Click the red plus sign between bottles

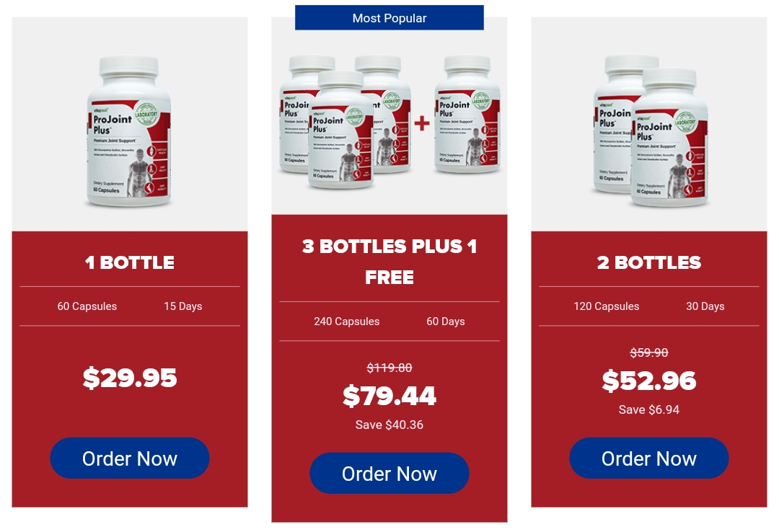tap(422, 123)
